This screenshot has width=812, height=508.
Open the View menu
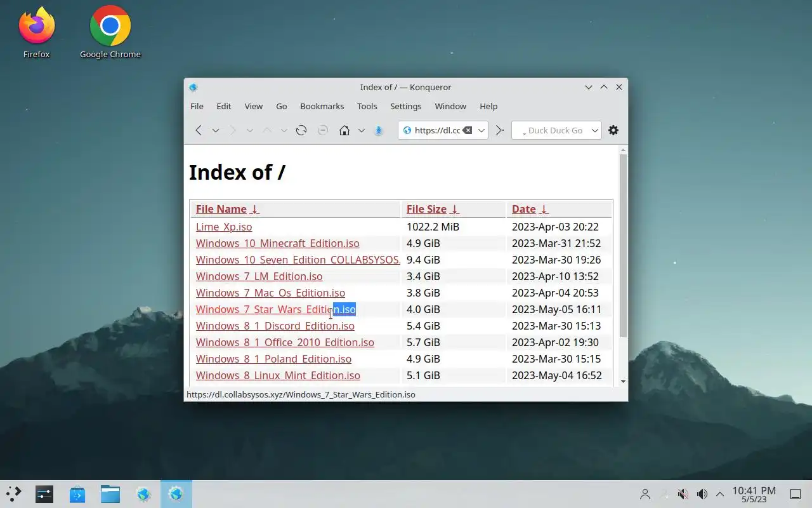point(254,106)
